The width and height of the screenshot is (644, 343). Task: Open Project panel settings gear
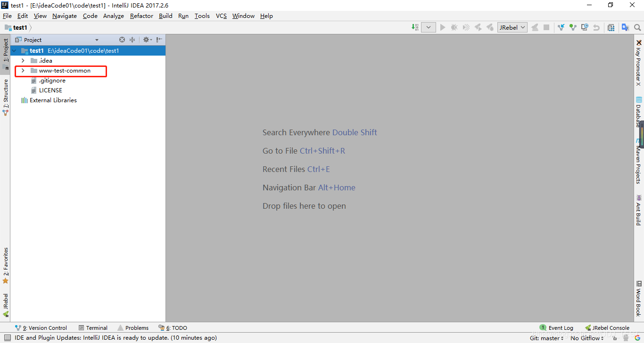[147, 40]
